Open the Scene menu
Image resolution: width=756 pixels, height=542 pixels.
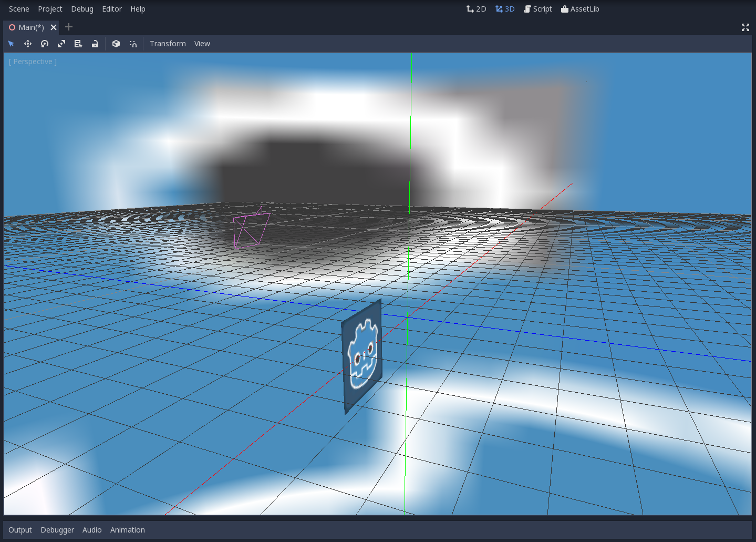pyautogui.click(x=19, y=9)
